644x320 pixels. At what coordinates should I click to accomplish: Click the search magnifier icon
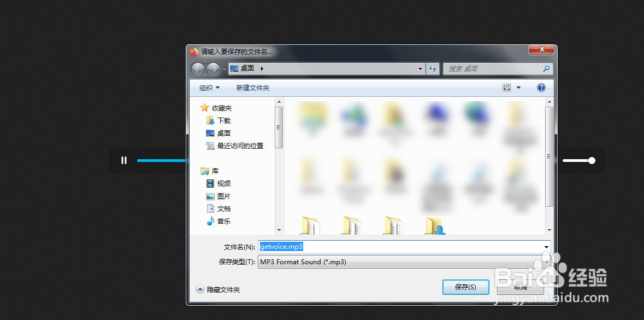coord(546,69)
